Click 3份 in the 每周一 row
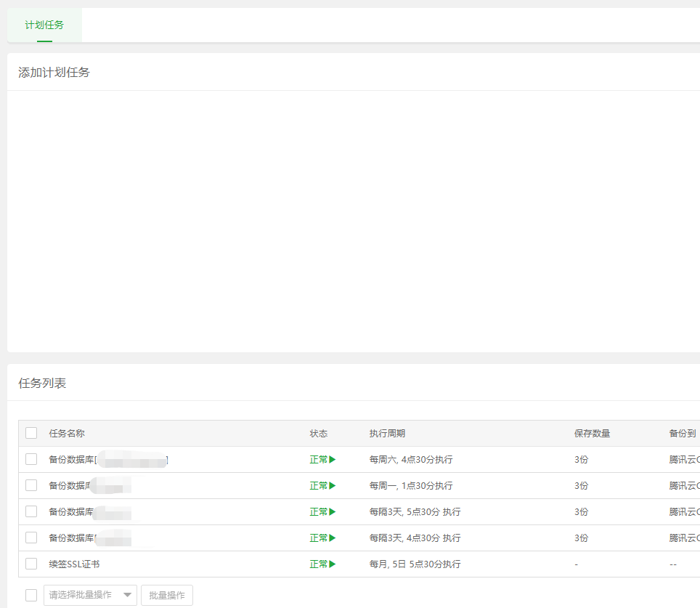Screen dimensions: 700x608 [581, 485]
